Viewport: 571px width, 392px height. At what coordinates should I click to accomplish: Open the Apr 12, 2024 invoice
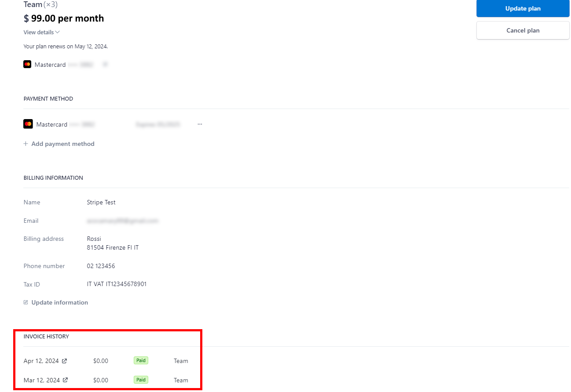(41, 361)
